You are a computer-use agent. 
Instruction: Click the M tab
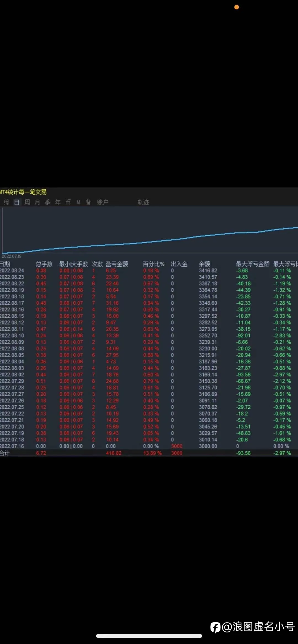(78, 202)
